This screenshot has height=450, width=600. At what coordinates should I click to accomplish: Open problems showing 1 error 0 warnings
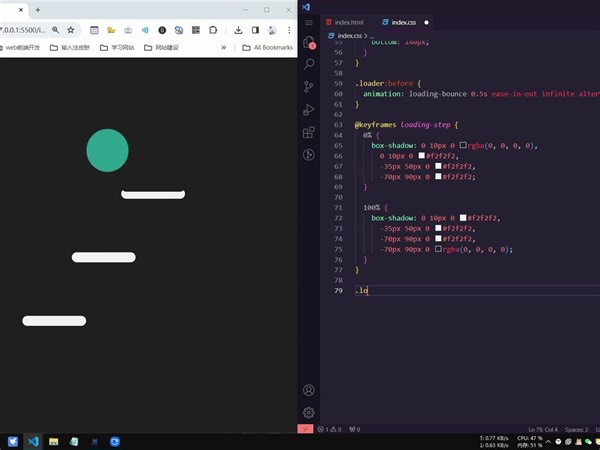(329, 429)
